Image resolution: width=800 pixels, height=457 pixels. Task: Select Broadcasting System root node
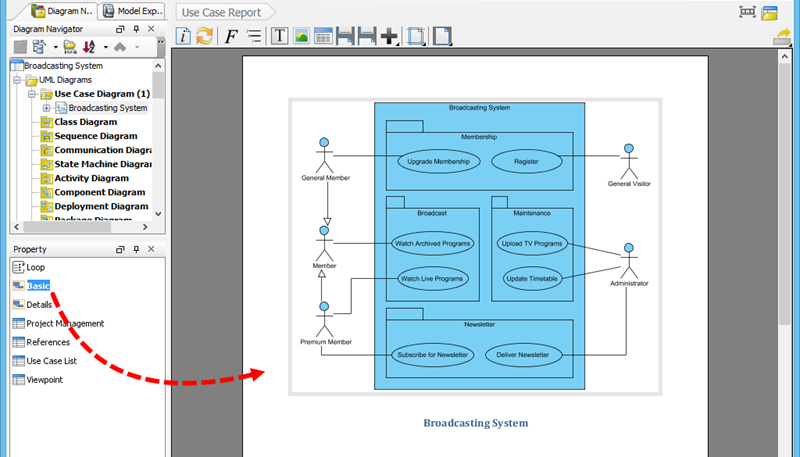coord(63,66)
